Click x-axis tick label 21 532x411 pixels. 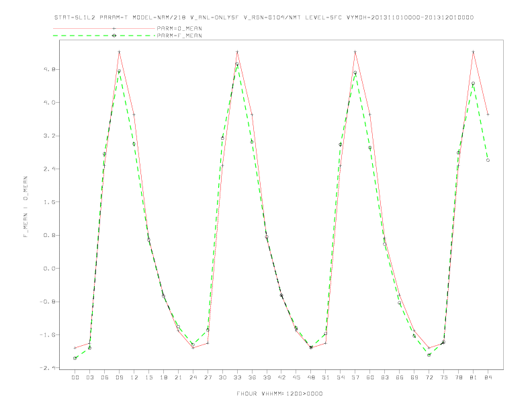pos(178,377)
